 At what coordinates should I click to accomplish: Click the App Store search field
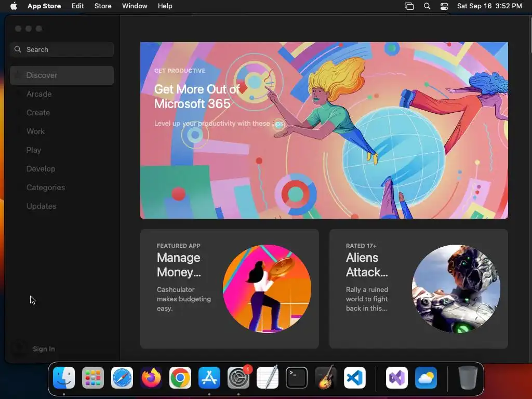pyautogui.click(x=62, y=49)
